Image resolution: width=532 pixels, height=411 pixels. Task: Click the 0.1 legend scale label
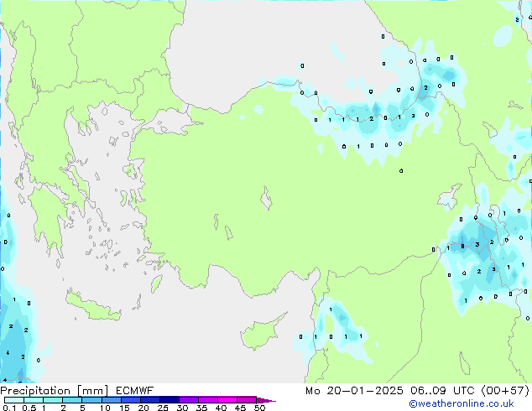tap(9, 408)
